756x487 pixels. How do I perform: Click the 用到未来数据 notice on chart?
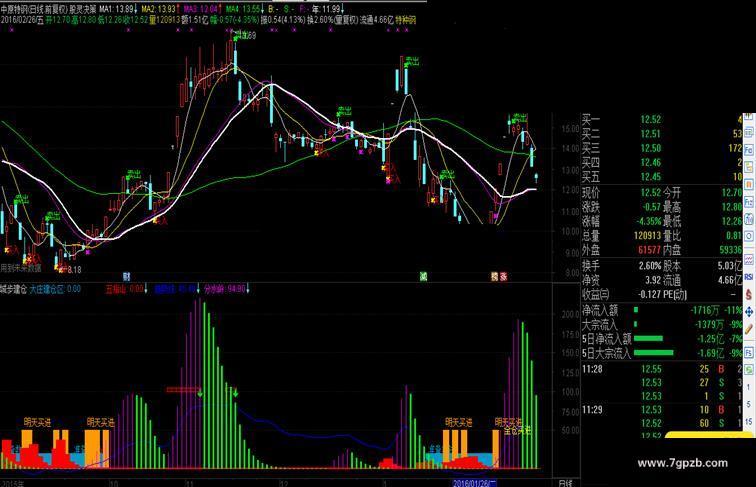tap(21, 268)
